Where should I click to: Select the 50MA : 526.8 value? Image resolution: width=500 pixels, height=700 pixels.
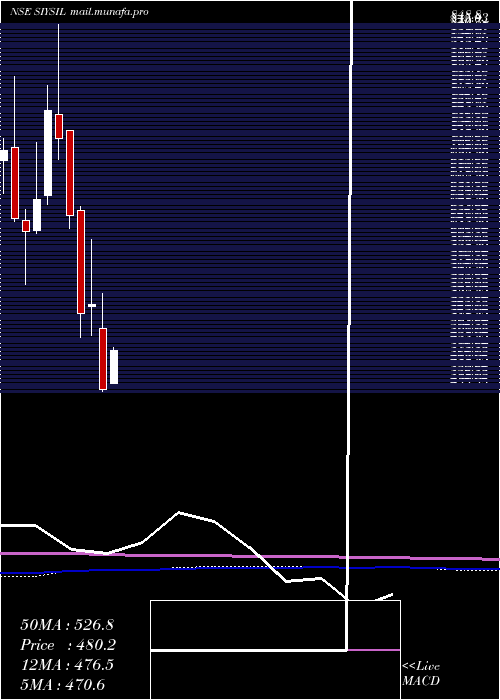pos(66,625)
